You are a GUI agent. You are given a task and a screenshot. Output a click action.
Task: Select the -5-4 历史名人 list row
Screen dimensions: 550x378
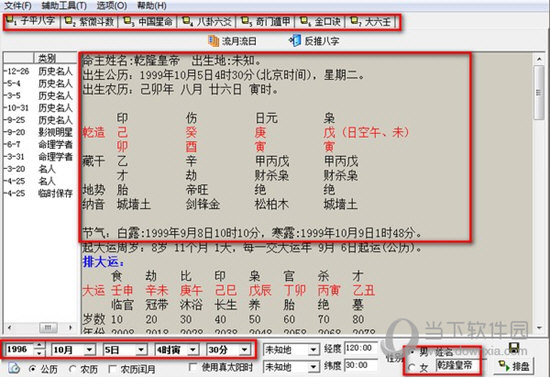click(40, 83)
